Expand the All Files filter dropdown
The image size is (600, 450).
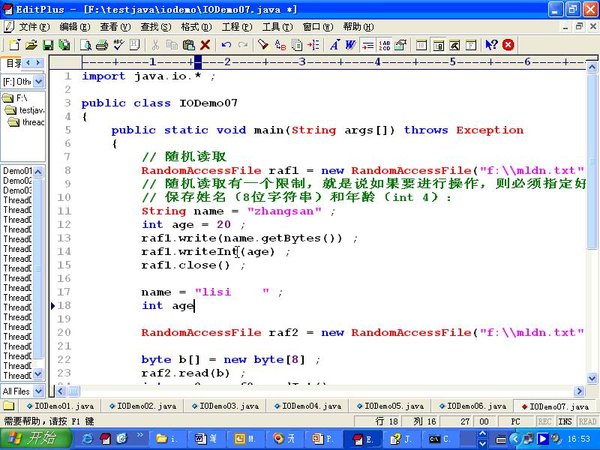(39, 391)
